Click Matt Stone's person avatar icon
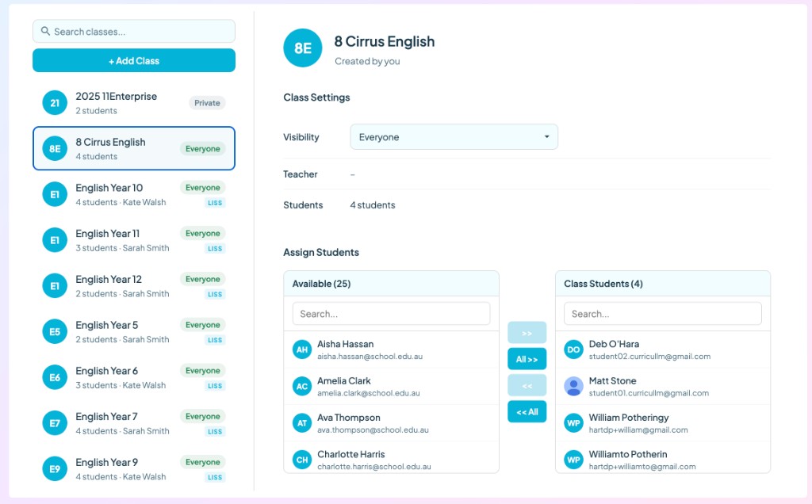 pyautogui.click(x=573, y=386)
